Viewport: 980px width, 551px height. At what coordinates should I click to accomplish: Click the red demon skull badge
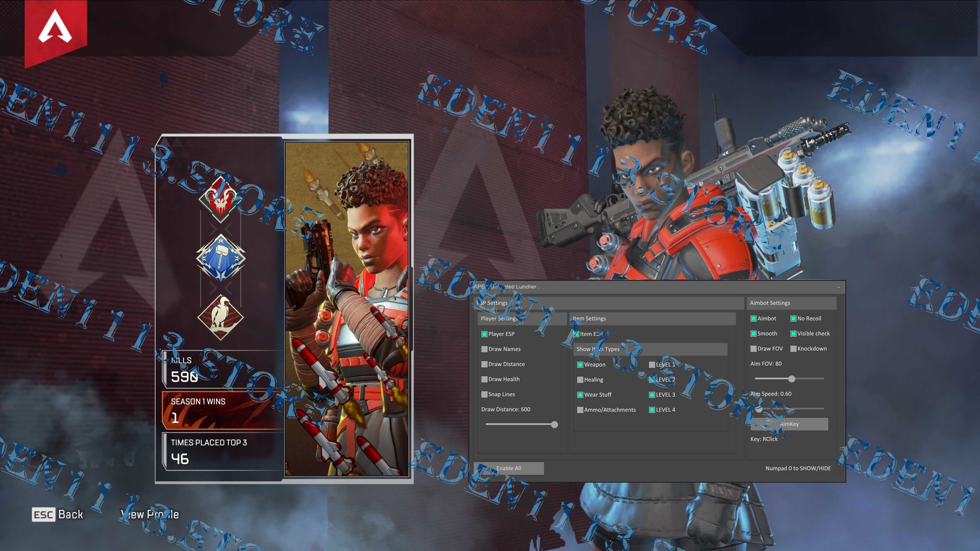(220, 199)
